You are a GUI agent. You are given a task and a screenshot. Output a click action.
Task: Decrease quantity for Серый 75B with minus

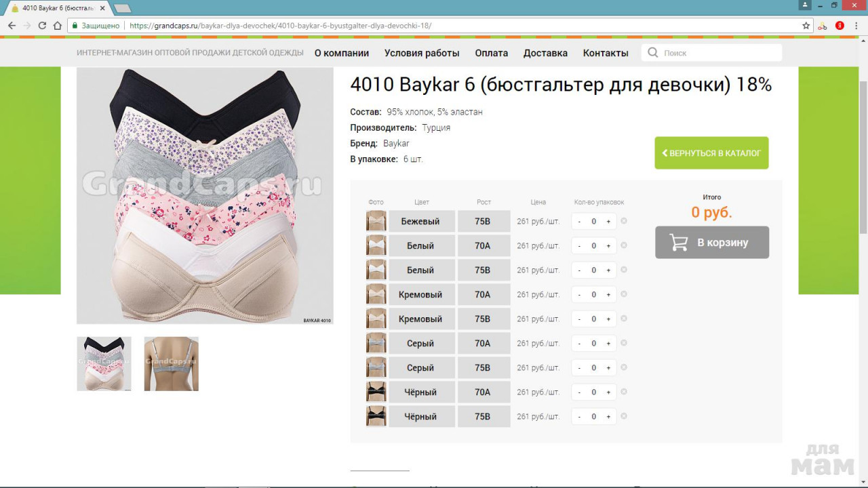[579, 367]
